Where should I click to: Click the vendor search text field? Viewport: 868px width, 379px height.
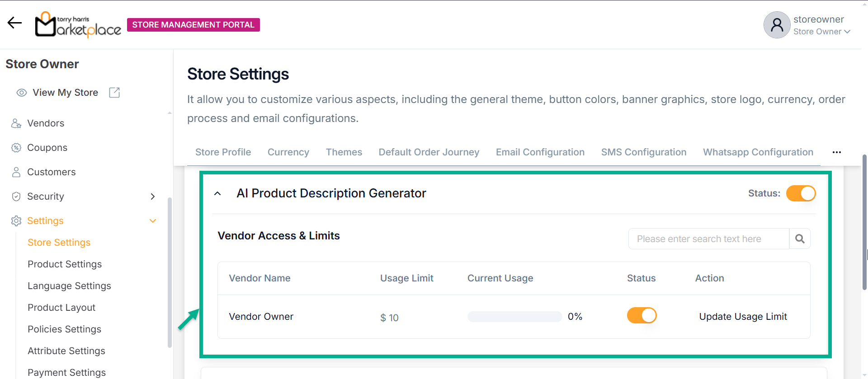(x=708, y=239)
